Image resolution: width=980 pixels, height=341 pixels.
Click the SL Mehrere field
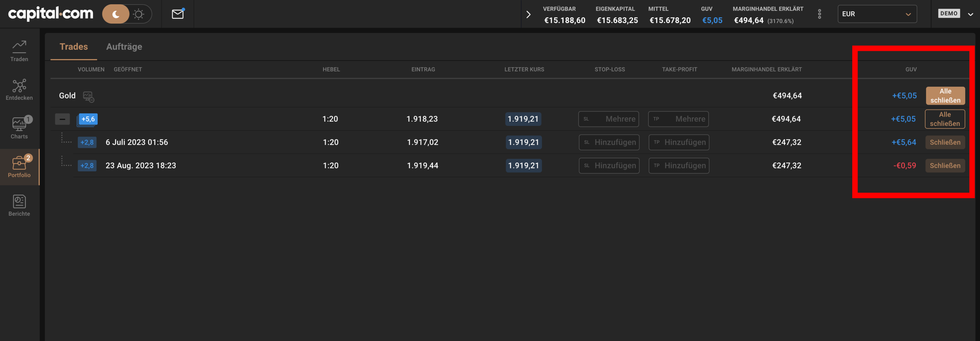click(x=608, y=119)
